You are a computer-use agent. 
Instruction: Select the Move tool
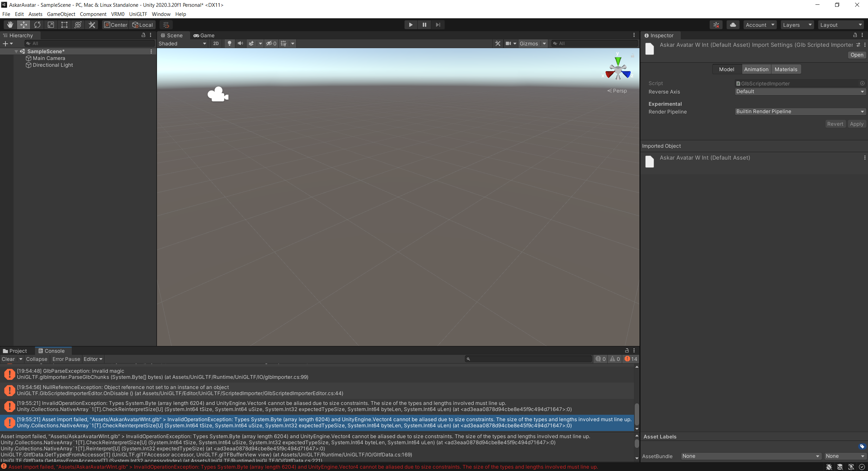pos(23,24)
